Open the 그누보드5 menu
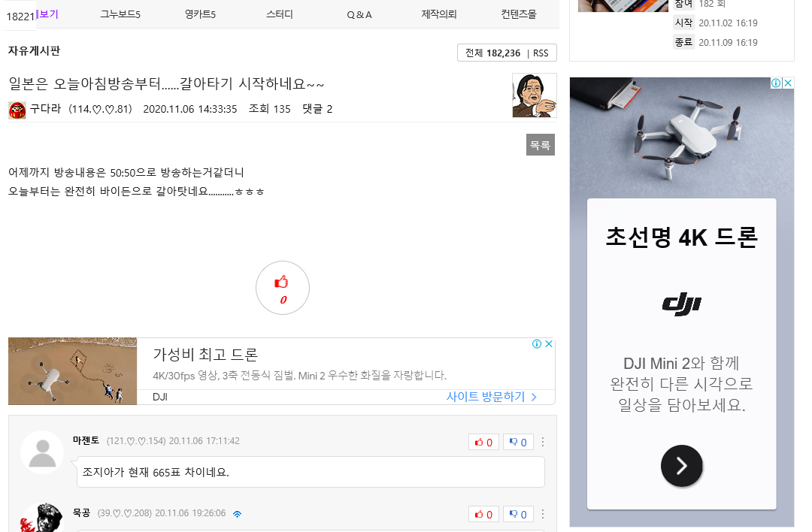This screenshot has height=532, width=812. [120, 14]
